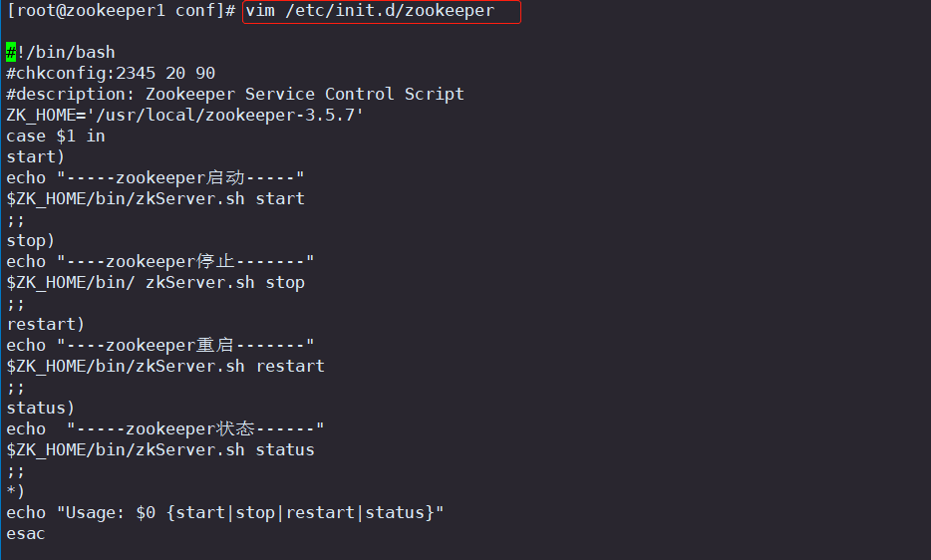Click the #description: Zookeeper Service Control Script line
The image size is (931, 560).
pyautogui.click(x=235, y=95)
